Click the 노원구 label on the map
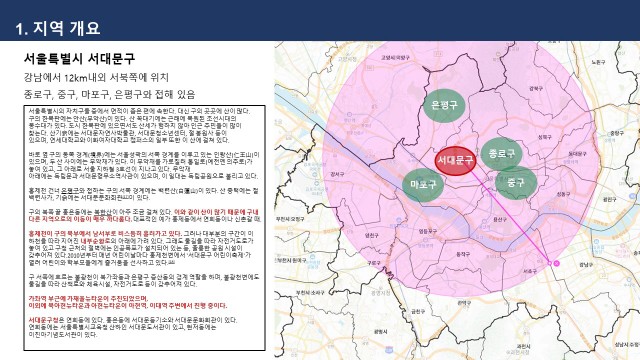This screenshot has height=360, width=640. [x=598, y=62]
